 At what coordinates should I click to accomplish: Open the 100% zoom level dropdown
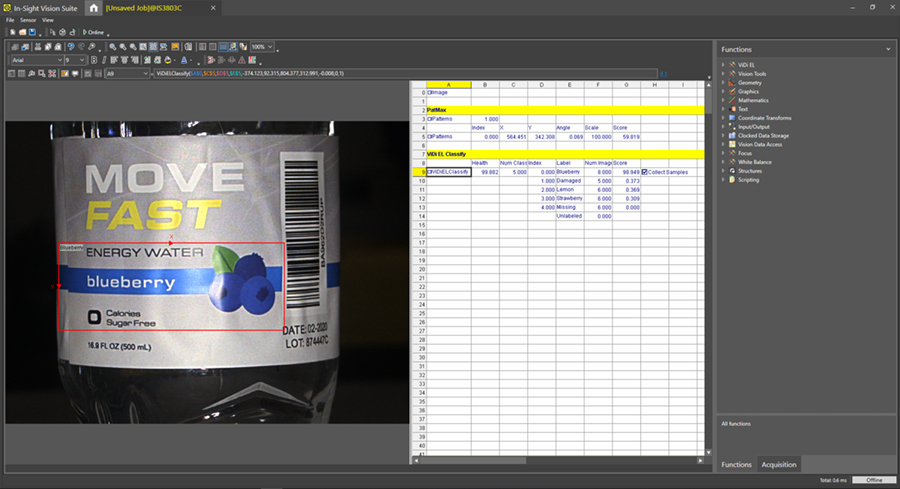(263, 46)
